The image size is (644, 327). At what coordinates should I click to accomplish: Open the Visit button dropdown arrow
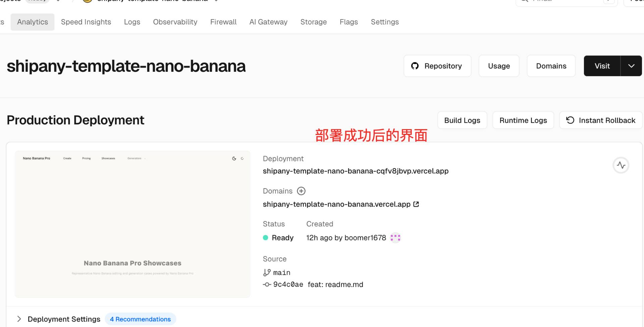(x=631, y=66)
